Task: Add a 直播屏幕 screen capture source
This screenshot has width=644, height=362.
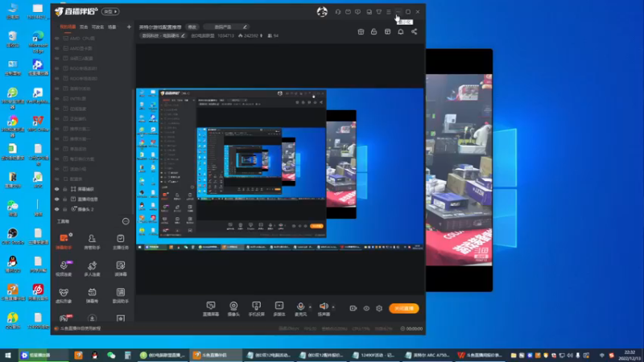Action: [211, 309]
